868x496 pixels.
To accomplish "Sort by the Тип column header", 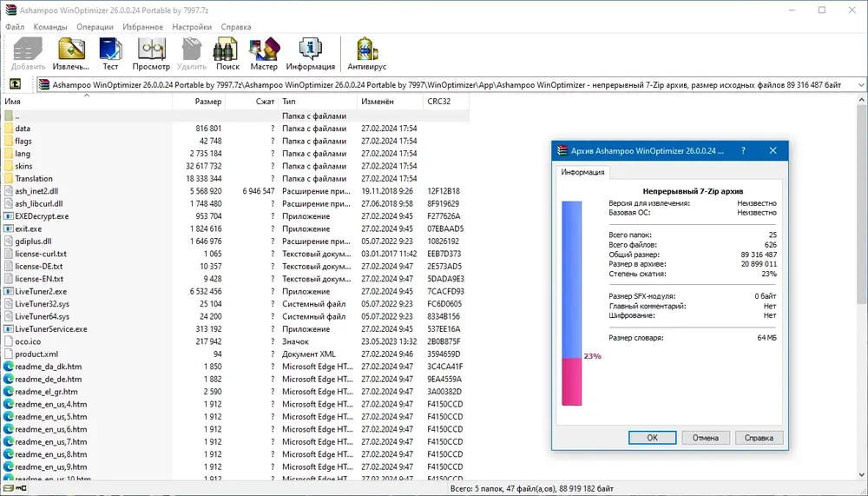I will (x=318, y=102).
